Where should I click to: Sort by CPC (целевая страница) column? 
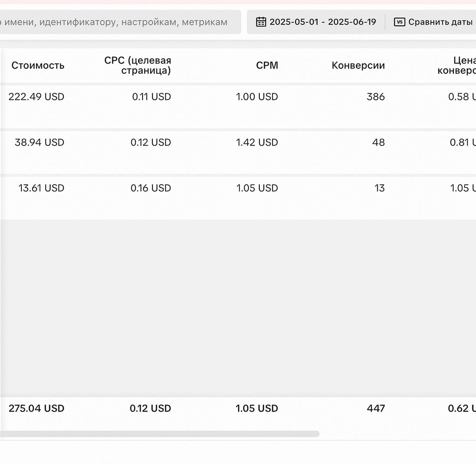point(138,65)
